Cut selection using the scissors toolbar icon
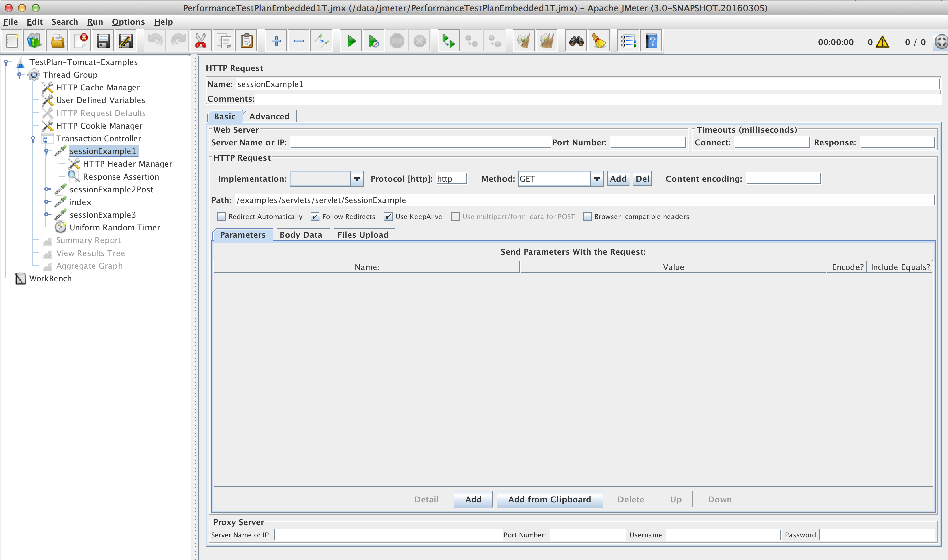The width and height of the screenshot is (948, 560). click(200, 41)
